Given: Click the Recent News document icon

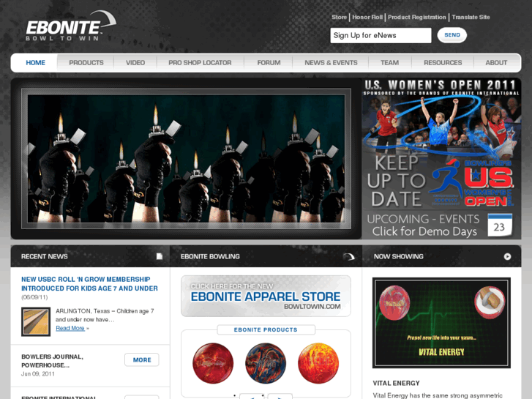Looking at the screenshot, I should coord(159,256).
